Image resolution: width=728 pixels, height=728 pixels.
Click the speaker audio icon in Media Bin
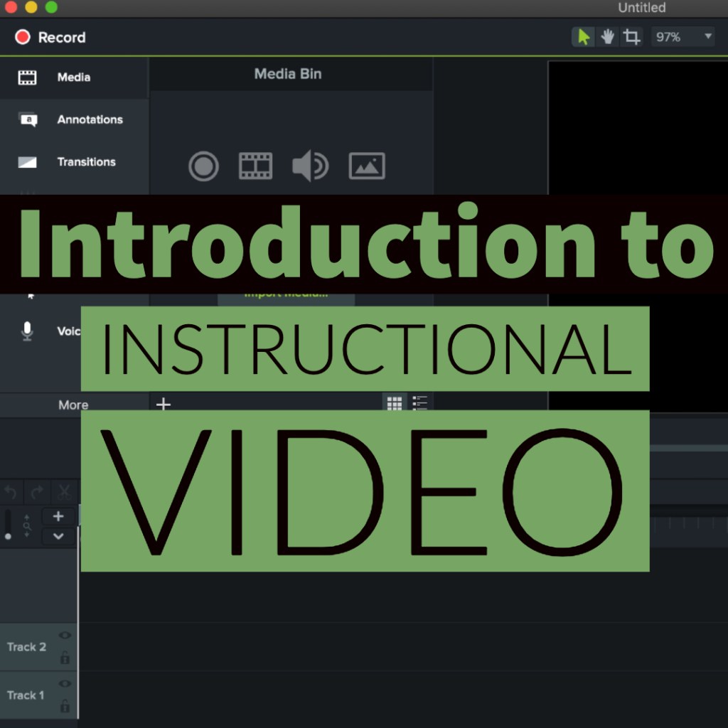(310, 166)
